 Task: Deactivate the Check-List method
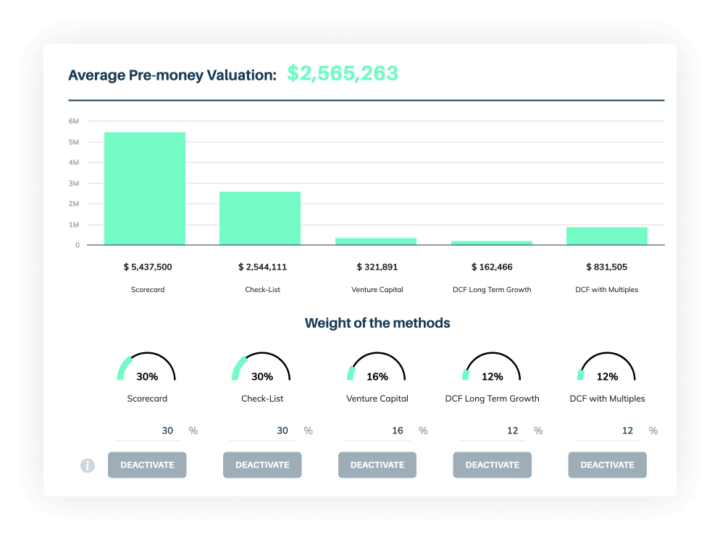click(262, 465)
